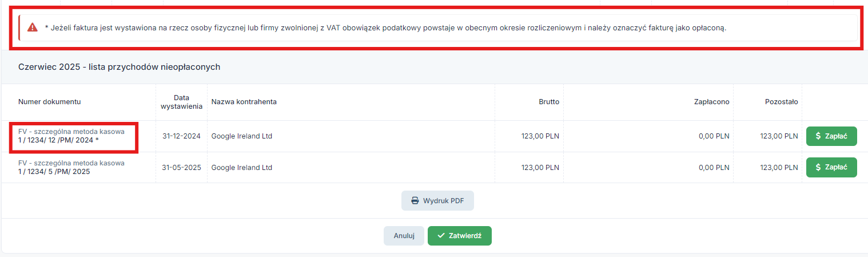The image size is (868, 257).
Task: Pay invoice 1/1234/5/PM/2025 via Zapłać
Action: click(831, 167)
